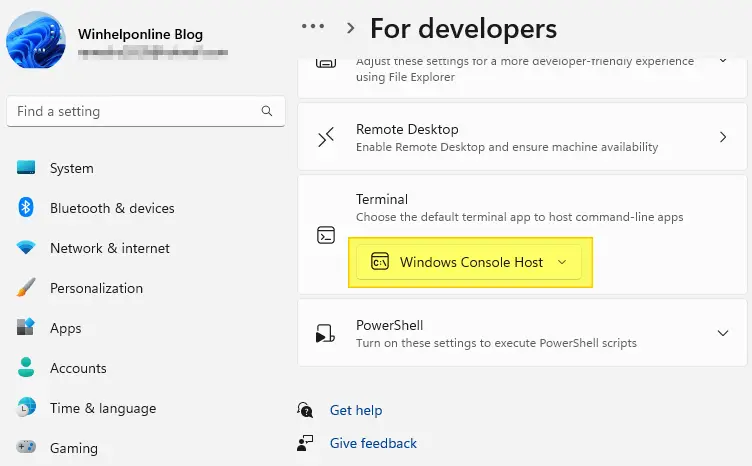Click 'Choose the default terminal app' description

coord(519,217)
